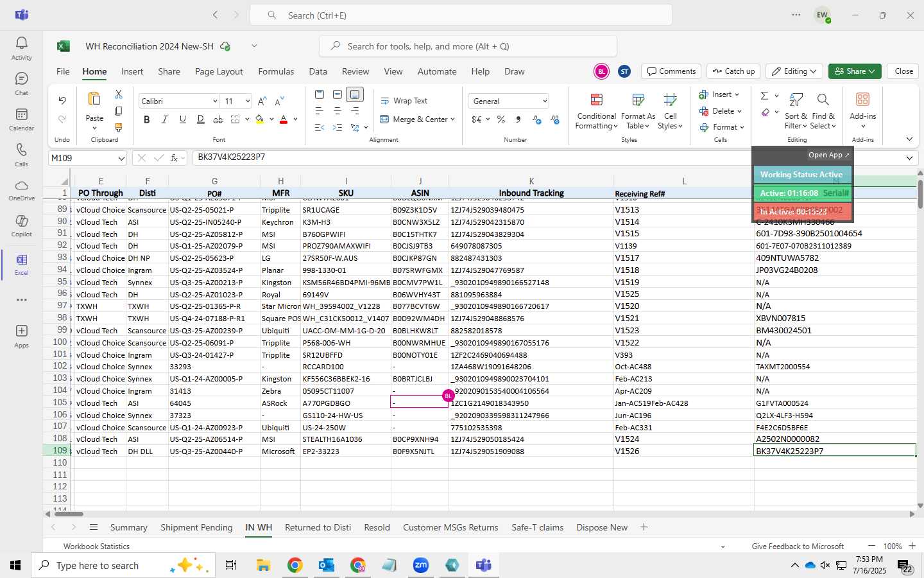Center text horizontally
The height and width of the screenshot is (578, 924).
tap(337, 111)
